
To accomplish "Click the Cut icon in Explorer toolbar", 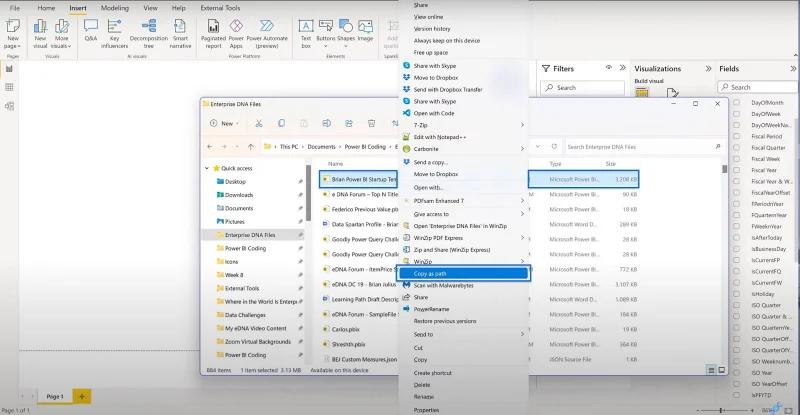I will click(x=259, y=123).
